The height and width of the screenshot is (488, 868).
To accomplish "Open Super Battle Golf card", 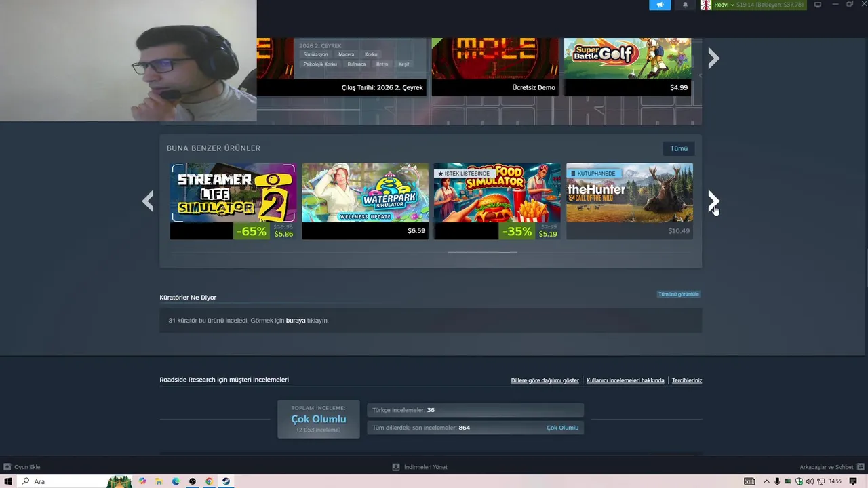I will click(x=628, y=66).
